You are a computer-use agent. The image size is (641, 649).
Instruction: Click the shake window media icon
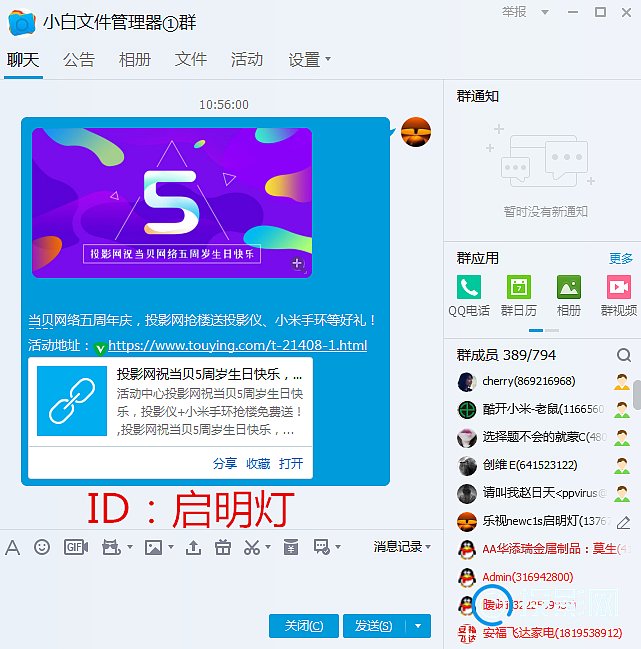(x=111, y=547)
